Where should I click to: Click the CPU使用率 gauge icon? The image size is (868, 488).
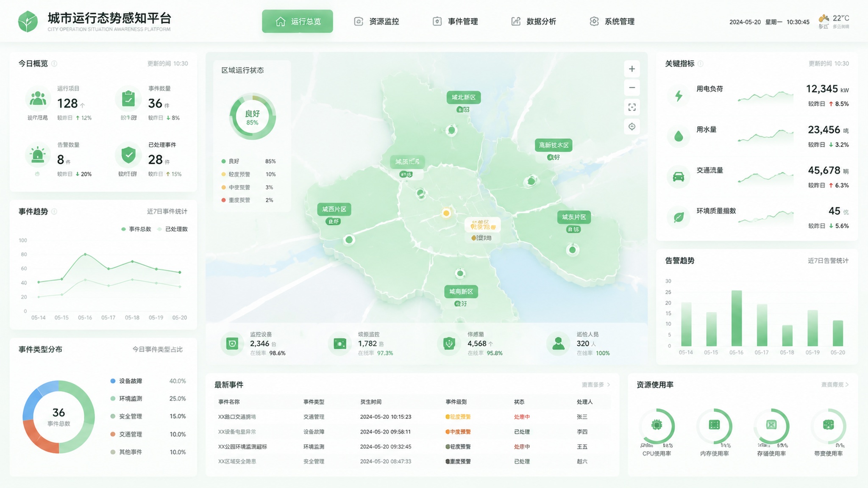click(x=657, y=424)
